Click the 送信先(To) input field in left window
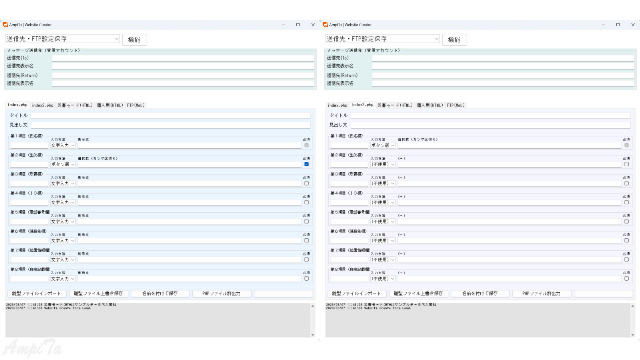Screen dimensions: 640x360 coord(183,58)
